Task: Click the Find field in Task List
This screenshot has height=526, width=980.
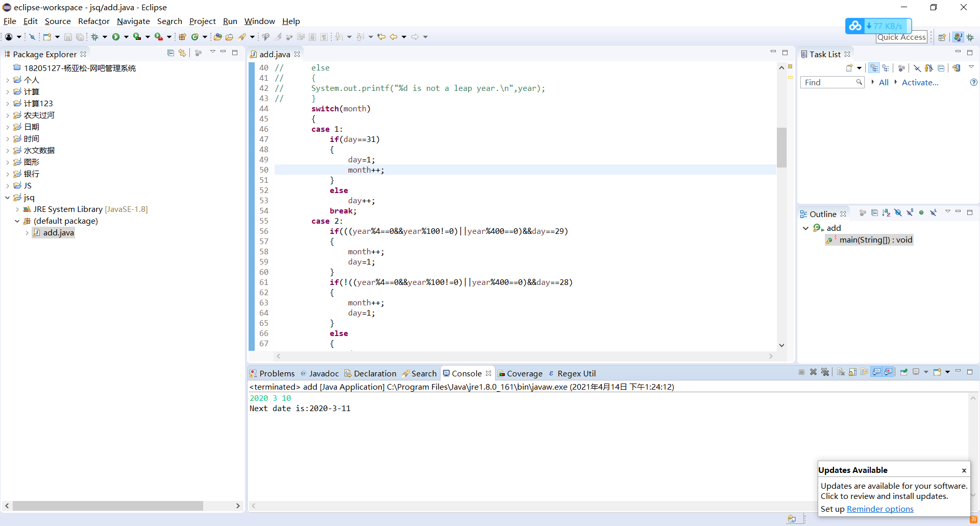Action: click(828, 82)
